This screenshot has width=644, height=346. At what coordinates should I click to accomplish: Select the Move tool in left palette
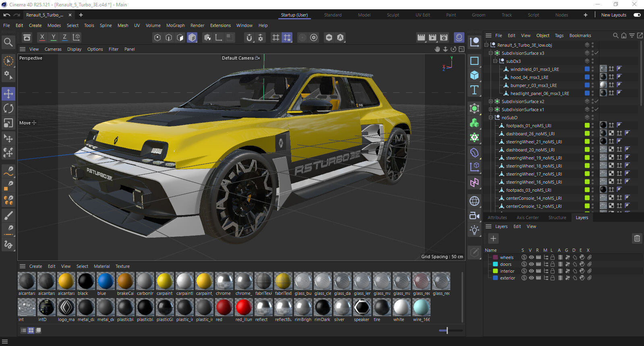pos(8,94)
